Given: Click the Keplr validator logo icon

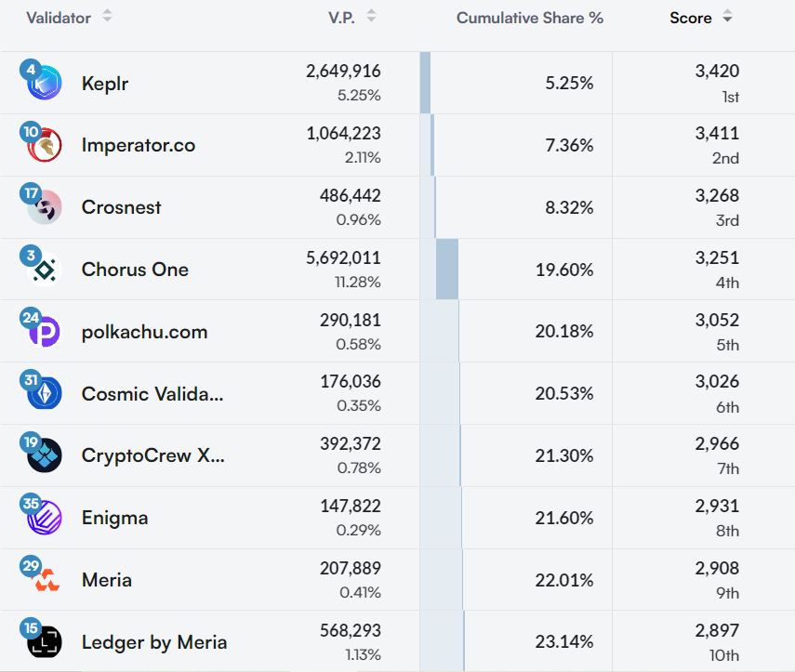Looking at the screenshot, I should click(45, 84).
